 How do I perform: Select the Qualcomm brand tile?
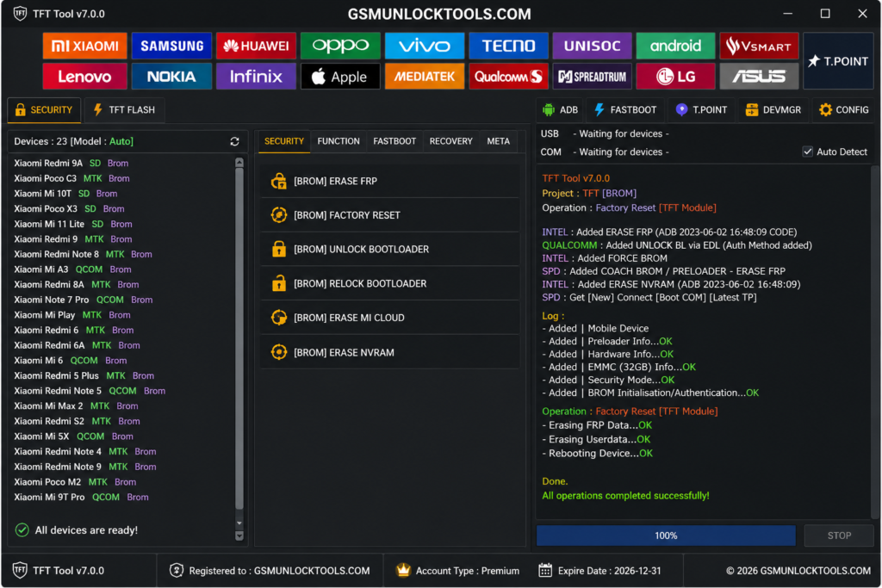tap(508, 77)
